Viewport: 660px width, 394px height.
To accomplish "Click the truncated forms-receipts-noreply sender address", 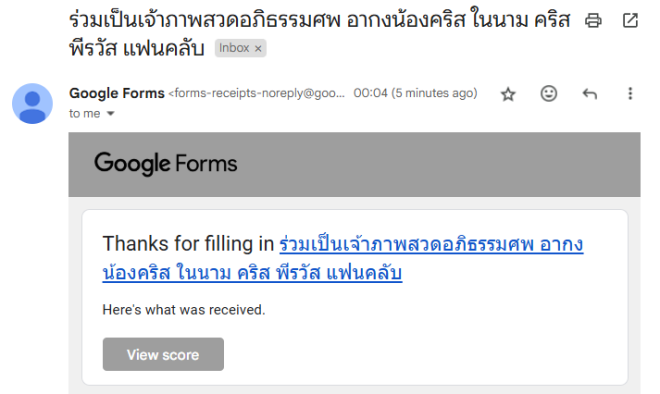I will [x=257, y=93].
